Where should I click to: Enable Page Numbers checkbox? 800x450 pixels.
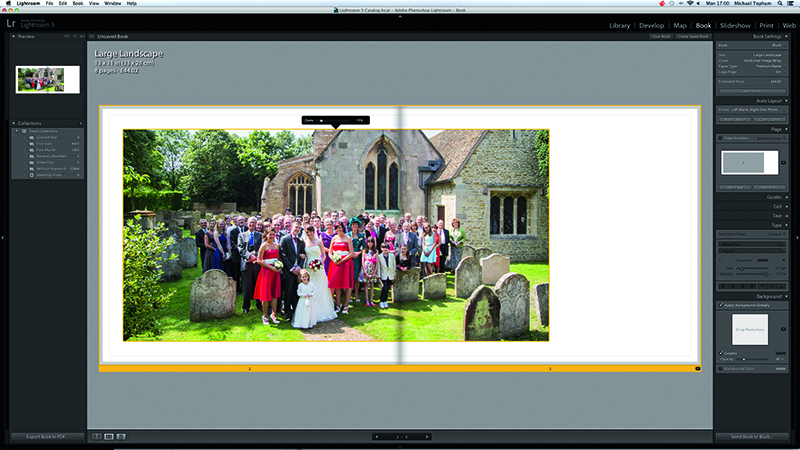pos(720,138)
